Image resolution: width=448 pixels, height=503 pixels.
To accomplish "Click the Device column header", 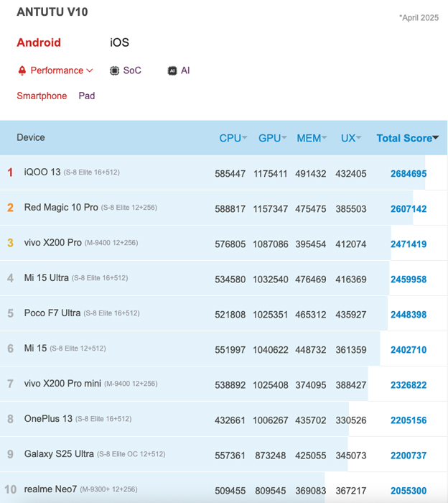I will pyautogui.click(x=31, y=138).
